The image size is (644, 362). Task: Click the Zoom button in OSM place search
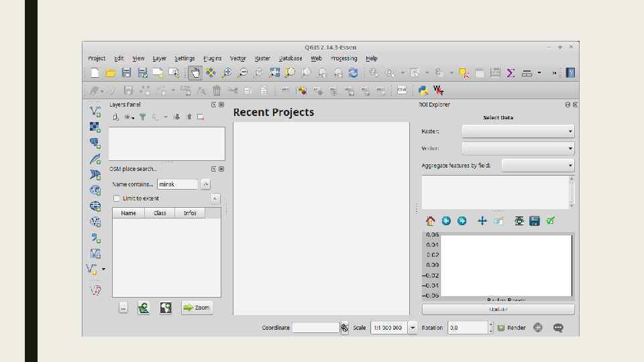tap(197, 308)
